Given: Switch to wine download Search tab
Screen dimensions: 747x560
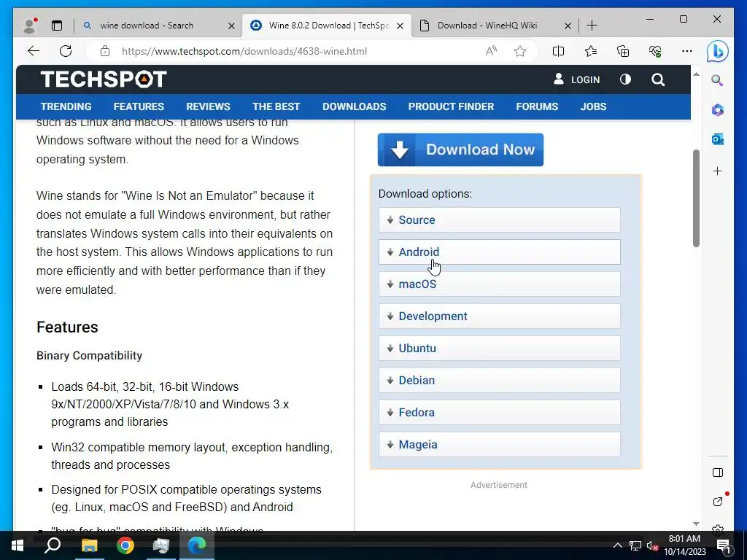Looking at the screenshot, I should point(147,26).
